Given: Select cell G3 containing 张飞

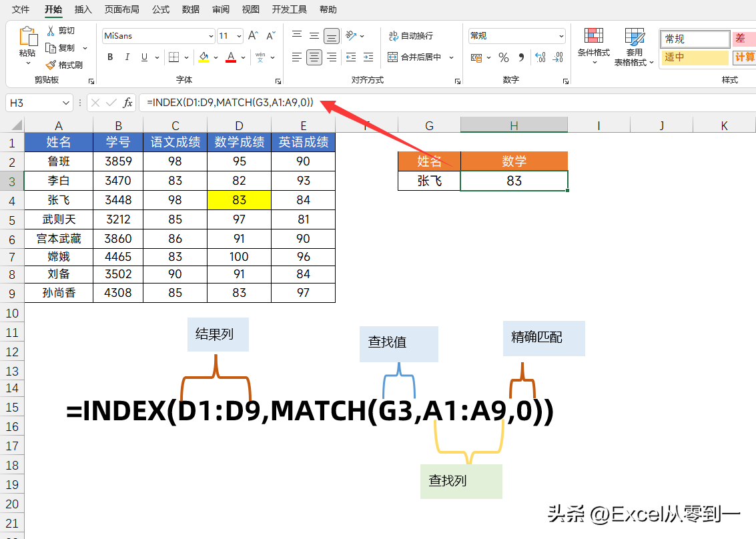Looking at the screenshot, I should (x=429, y=181).
